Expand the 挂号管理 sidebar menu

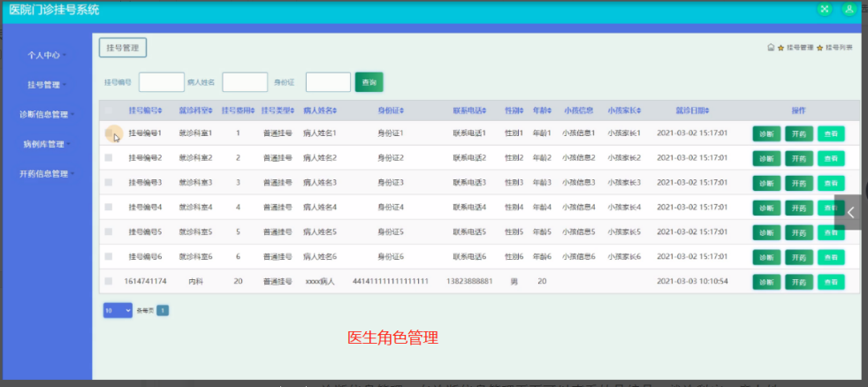[47, 85]
